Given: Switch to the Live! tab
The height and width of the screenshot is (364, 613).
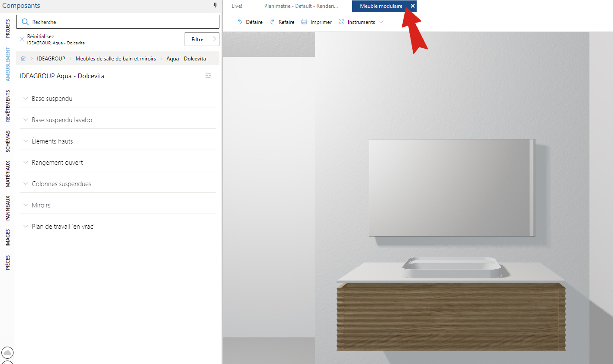Looking at the screenshot, I should point(237,6).
